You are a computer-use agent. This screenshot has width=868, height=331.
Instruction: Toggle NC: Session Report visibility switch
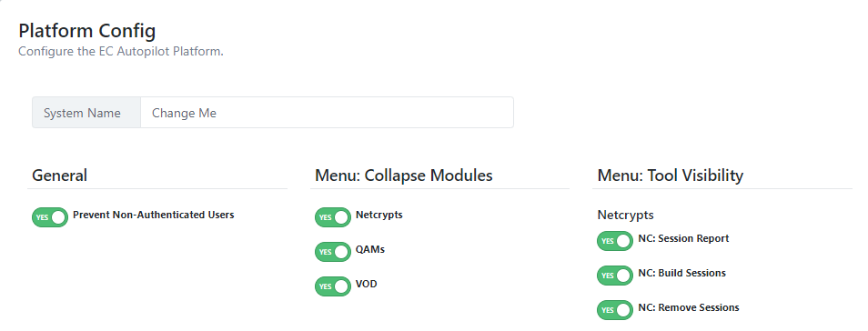point(614,241)
